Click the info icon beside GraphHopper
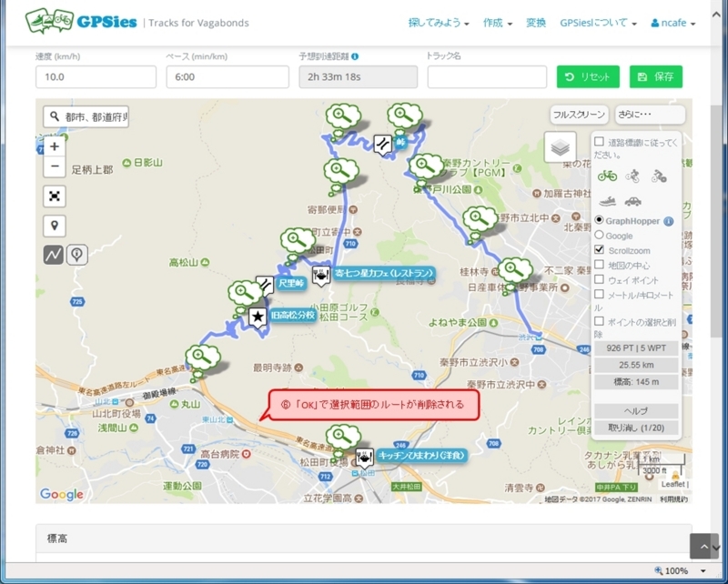Viewport: 728px width, 584px height. pos(669,221)
